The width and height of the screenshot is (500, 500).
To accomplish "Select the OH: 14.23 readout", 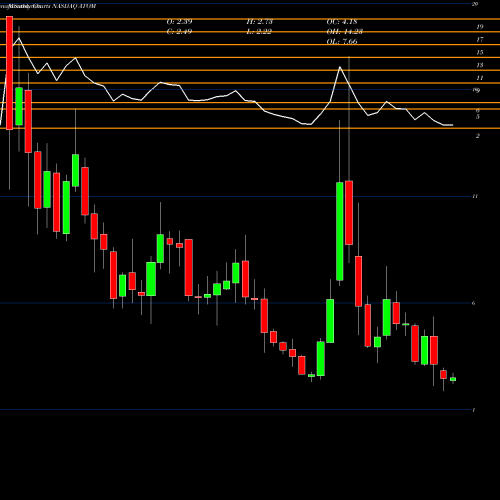I will tap(345, 32).
